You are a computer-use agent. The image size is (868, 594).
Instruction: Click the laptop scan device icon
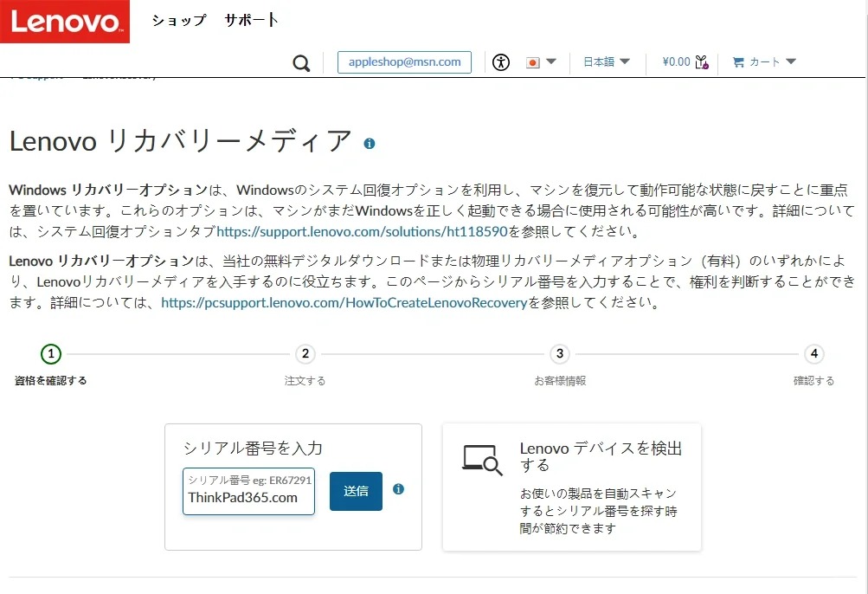click(482, 460)
